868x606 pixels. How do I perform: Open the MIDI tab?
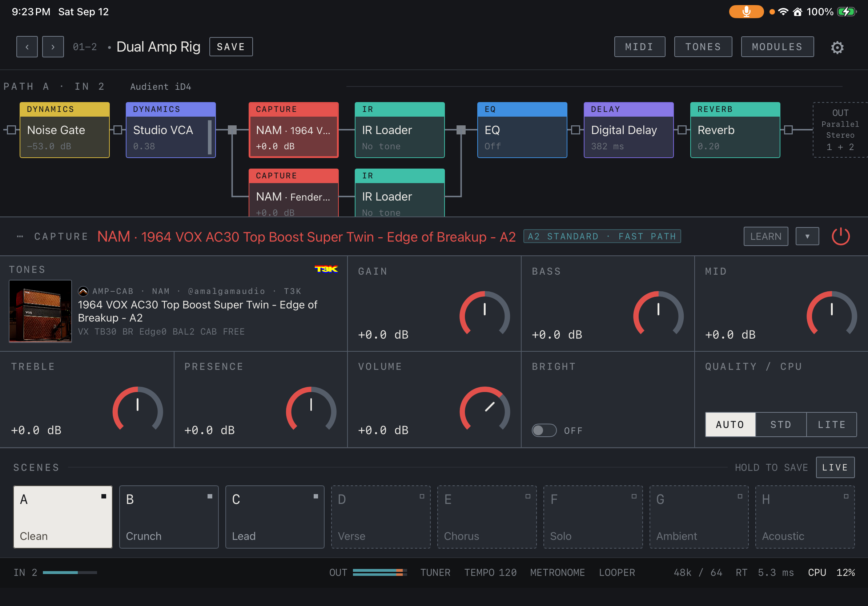click(640, 47)
